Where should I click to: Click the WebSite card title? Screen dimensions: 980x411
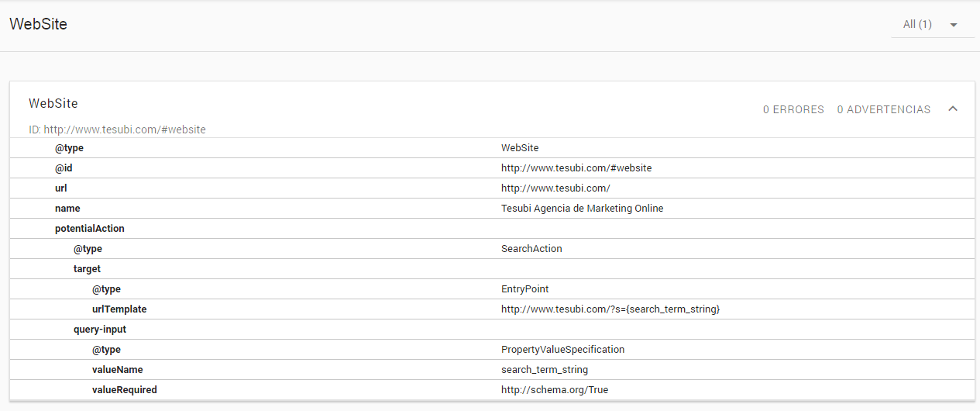click(x=53, y=103)
